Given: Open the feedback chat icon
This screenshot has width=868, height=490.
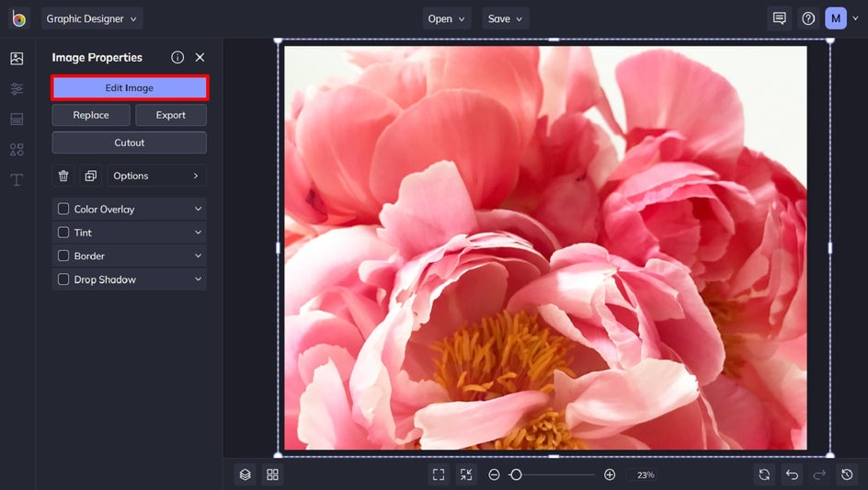Looking at the screenshot, I should (x=780, y=18).
